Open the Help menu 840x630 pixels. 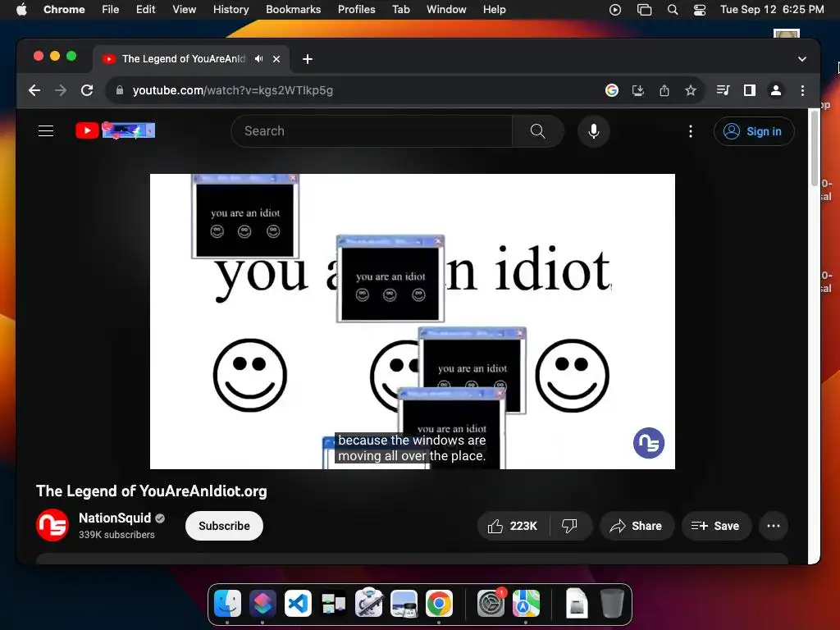(494, 9)
